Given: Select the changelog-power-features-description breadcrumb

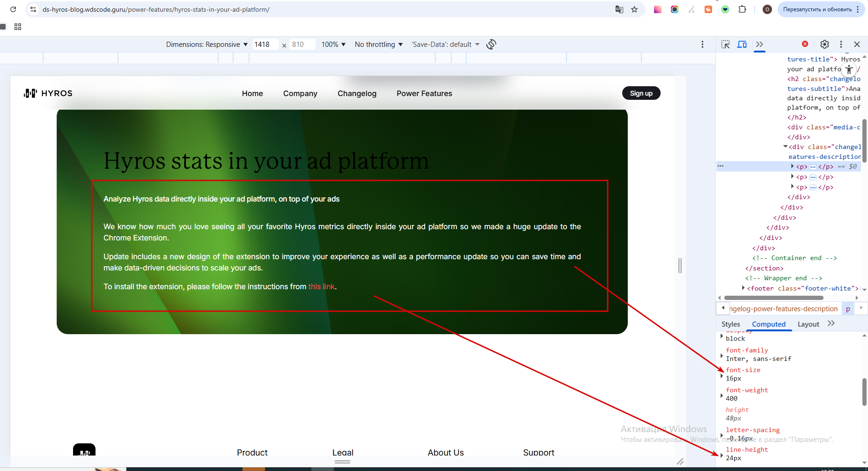Looking at the screenshot, I should point(783,309).
